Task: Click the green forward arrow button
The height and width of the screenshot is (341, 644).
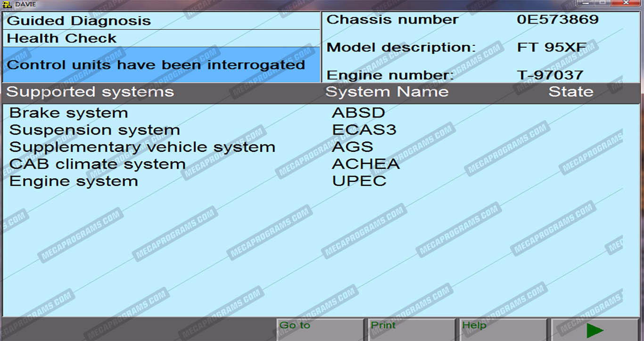Action: [x=595, y=330]
